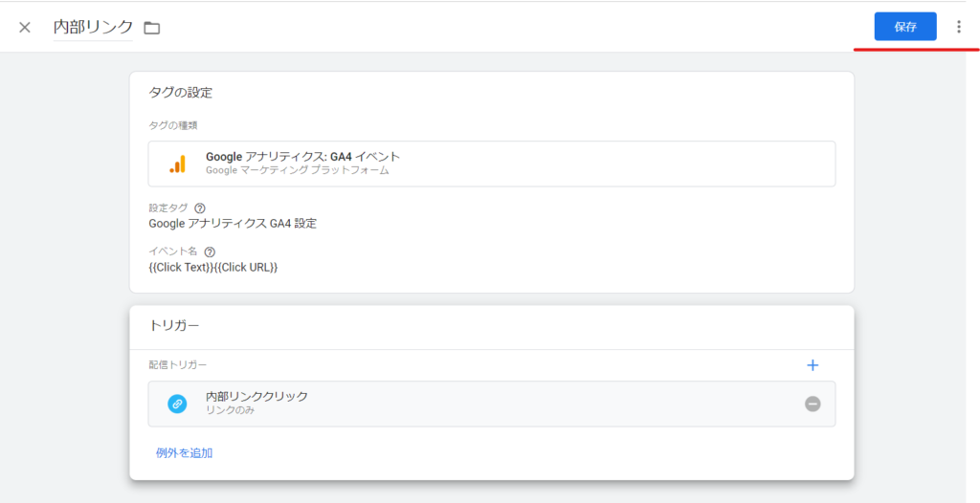
Task: Click the folder icon beside the tag name
Action: point(151,28)
